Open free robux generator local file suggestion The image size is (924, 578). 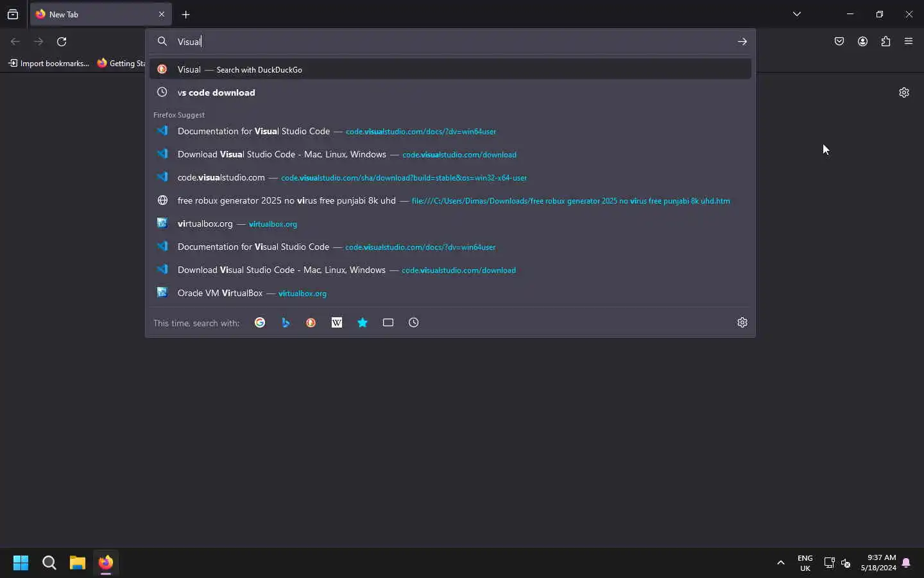pos(450,200)
